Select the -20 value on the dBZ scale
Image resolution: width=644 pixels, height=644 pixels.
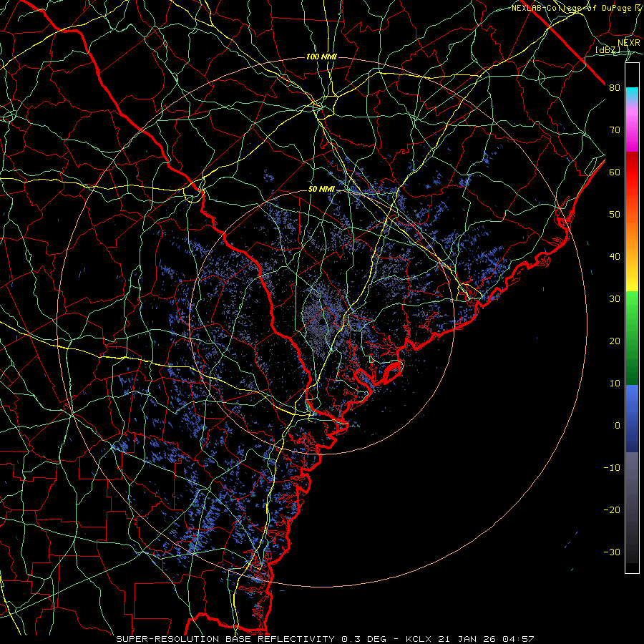tap(612, 510)
